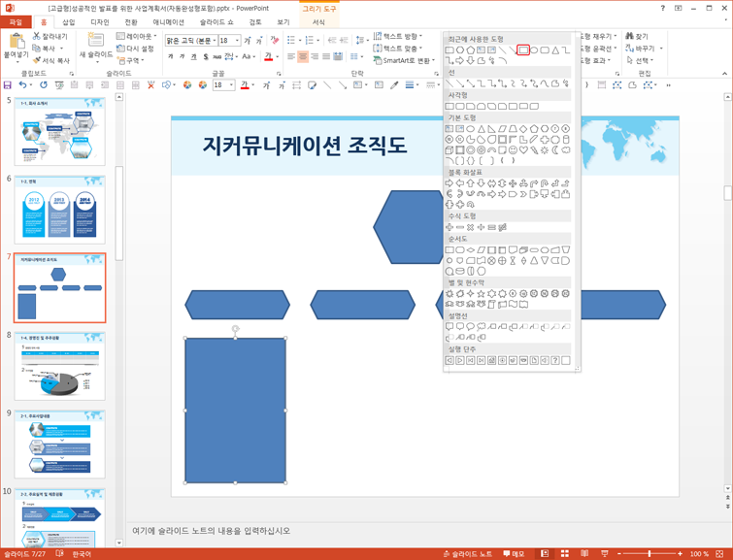Click cut (잘라내기) in clipboard group
The image size is (733, 560).
50,36
